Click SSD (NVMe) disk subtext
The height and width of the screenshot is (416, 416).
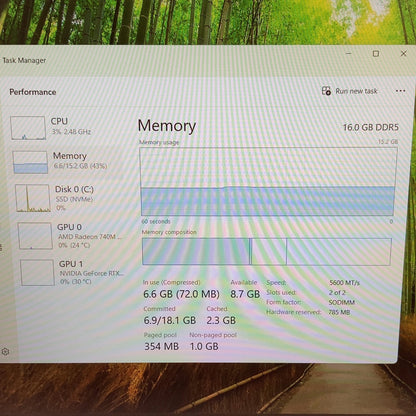(x=74, y=199)
